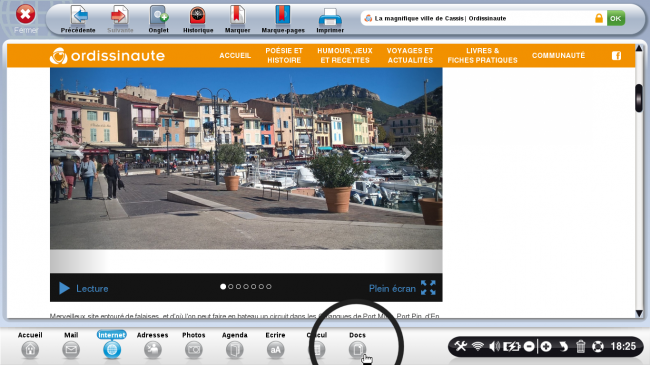Open the help lifebuoy icon
The image size is (650, 365).
(x=597, y=346)
